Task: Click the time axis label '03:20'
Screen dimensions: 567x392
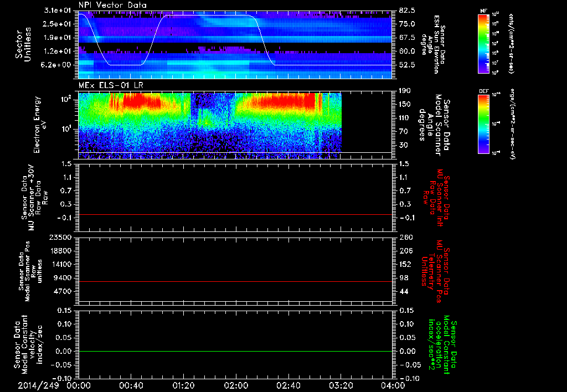Action: click(x=341, y=385)
